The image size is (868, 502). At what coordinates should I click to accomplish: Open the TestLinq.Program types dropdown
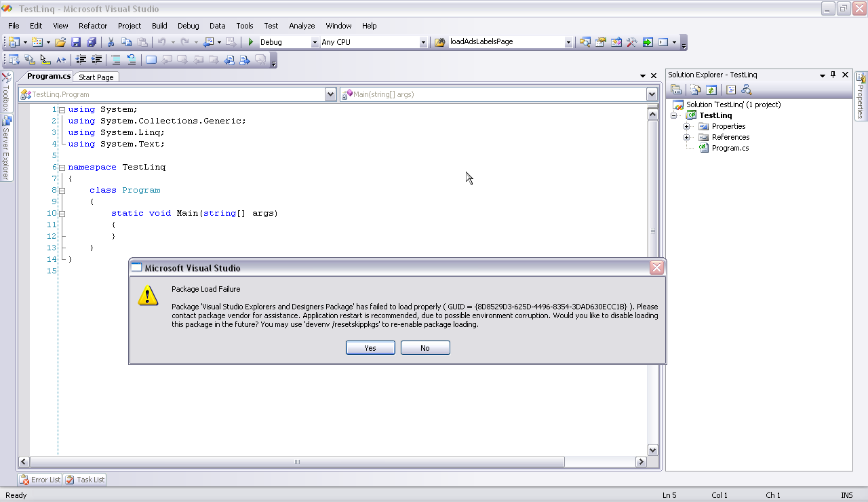click(x=331, y=94)
